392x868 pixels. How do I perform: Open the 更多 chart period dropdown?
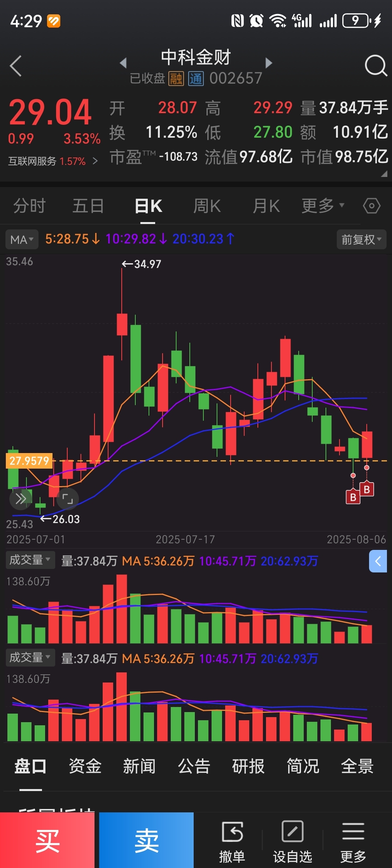pyautogui.click(x=323, y=206)
